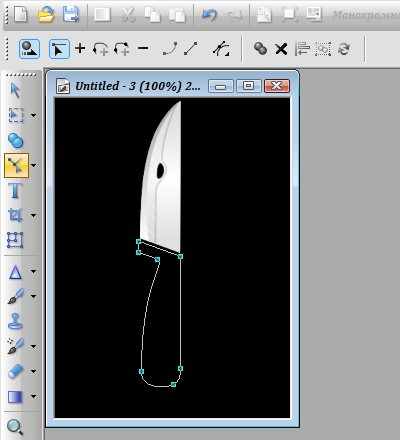Viewport: 400px width, 440px height.
Task: Click the Delete X icon in path toolbar
Action: (281, 49)
